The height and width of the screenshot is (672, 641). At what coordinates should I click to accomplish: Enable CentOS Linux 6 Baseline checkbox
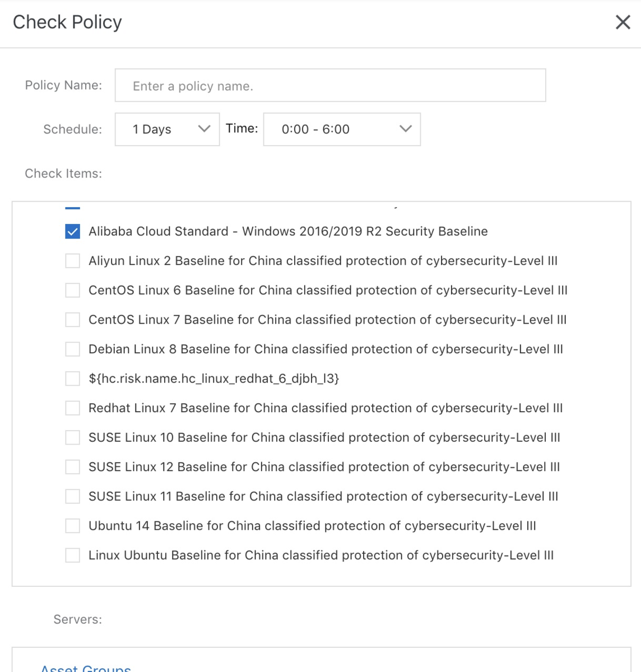[x=73, y=290]
